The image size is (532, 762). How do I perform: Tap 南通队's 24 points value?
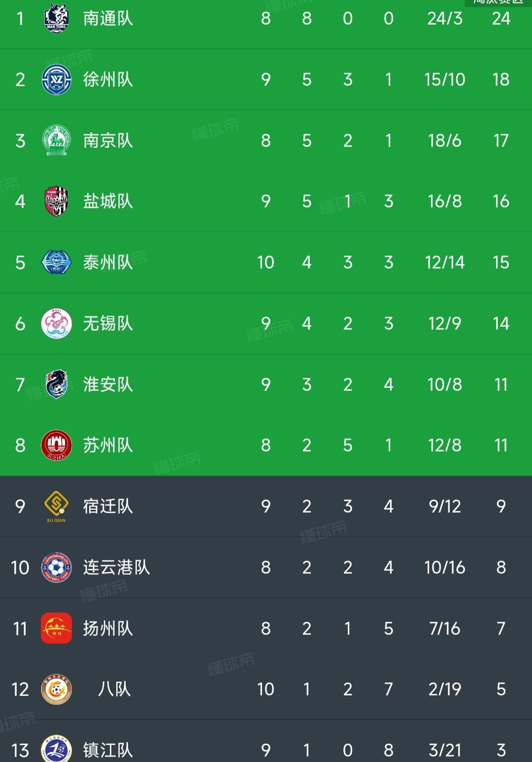click(x=501, y=18)
